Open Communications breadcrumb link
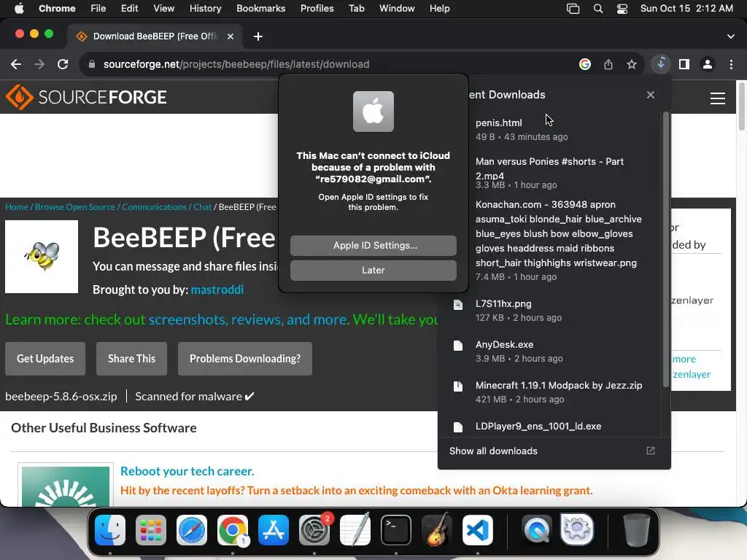This screenshot has height=560, width=747. coord(155,206)
